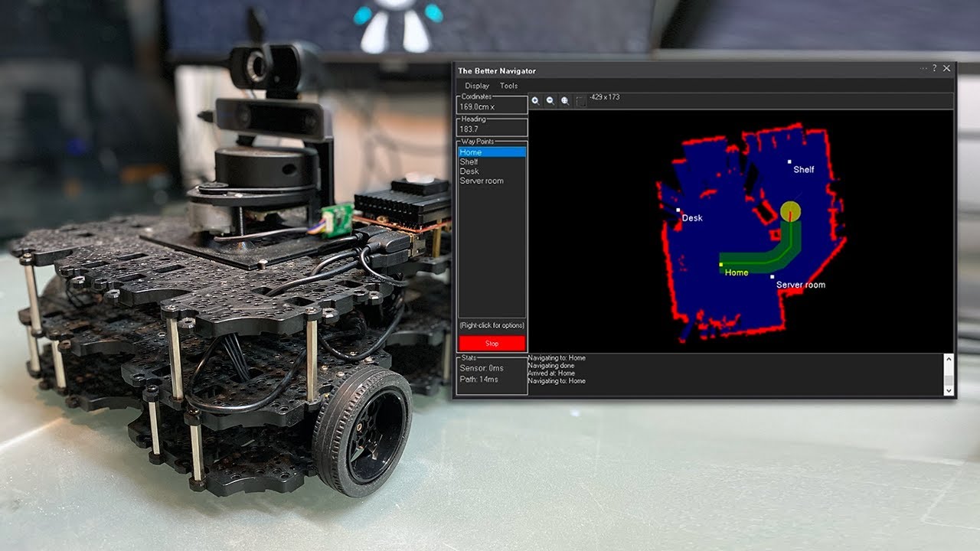
Task: Select the third magnifier zoom tool
Action: (564, 100)
